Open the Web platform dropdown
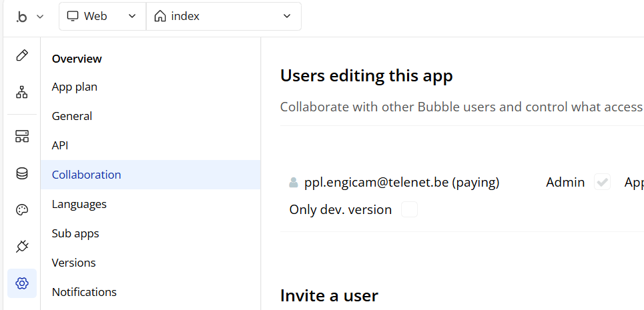This screenshot has height=310, width=644. (103, 16)
